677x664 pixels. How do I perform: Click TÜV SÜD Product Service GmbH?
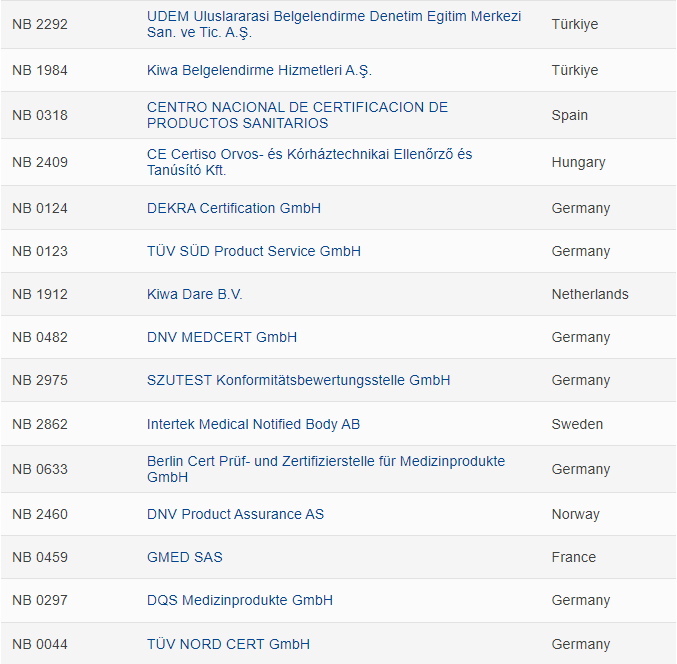(254, 251)
